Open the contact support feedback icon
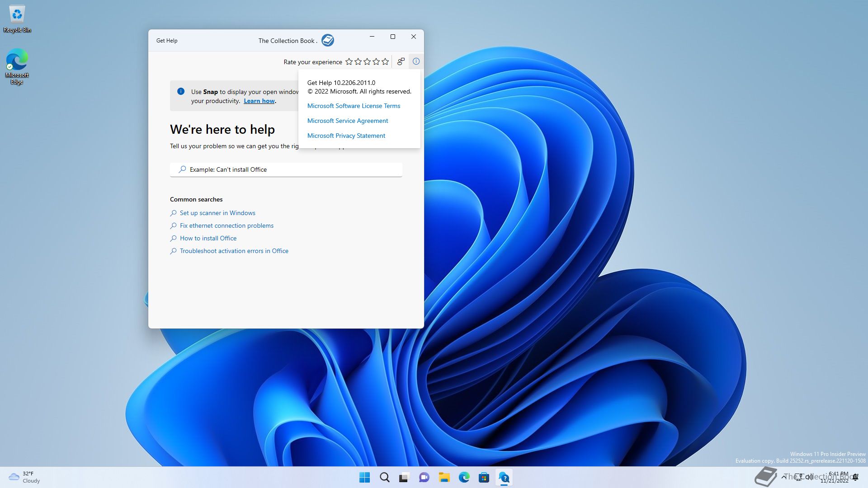This screenshot has height=488, width=868. [x=401, y=61]
